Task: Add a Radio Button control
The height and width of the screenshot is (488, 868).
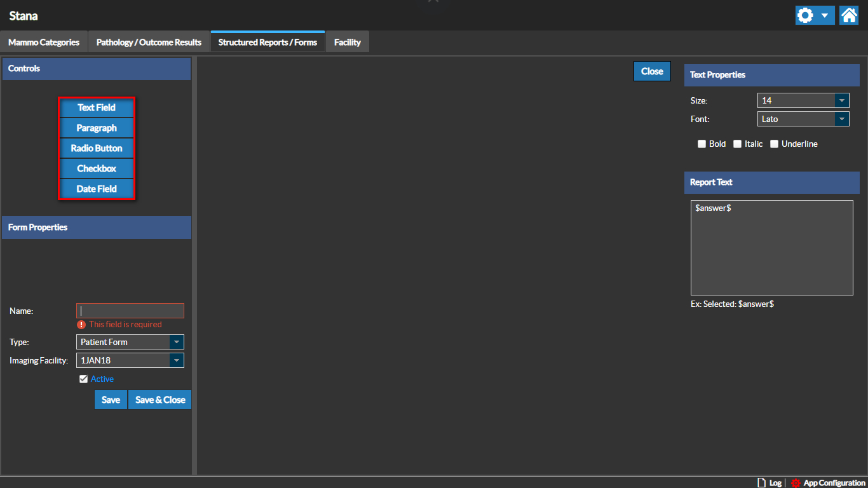Action: (x=97, y=148)
